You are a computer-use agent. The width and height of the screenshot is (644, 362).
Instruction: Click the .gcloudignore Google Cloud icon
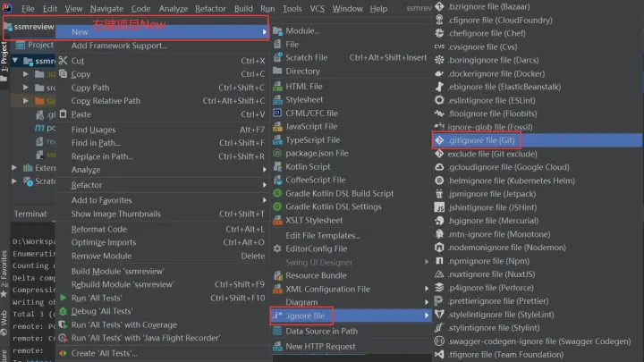(439, 167)
